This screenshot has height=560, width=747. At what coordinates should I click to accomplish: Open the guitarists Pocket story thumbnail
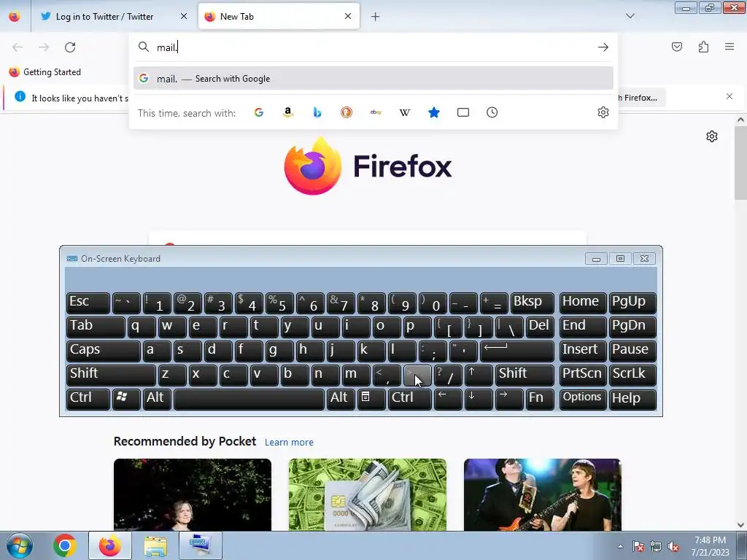pos(542,495)
